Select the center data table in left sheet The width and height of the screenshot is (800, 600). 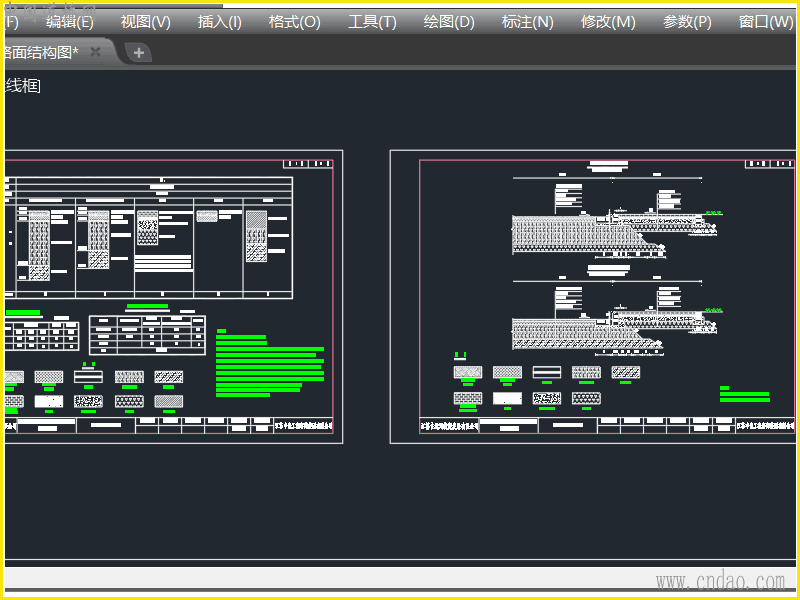point(147,335)
